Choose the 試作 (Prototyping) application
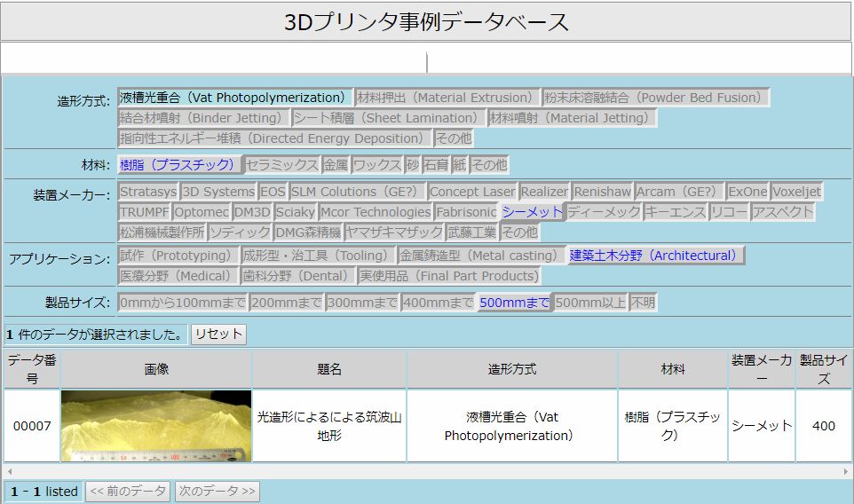The image size is (854, 504). coord(178,256)
